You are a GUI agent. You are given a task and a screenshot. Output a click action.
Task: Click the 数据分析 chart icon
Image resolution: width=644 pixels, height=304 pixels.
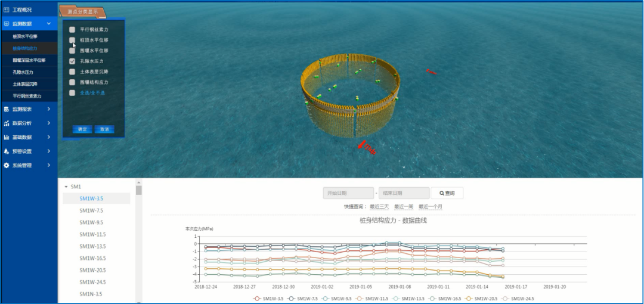6,123
